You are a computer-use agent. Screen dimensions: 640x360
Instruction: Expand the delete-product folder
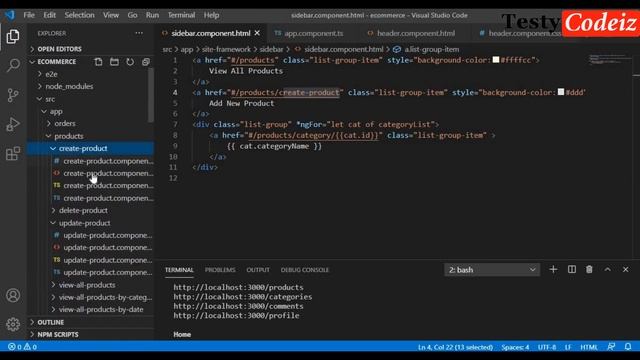[x=83, y=210]
